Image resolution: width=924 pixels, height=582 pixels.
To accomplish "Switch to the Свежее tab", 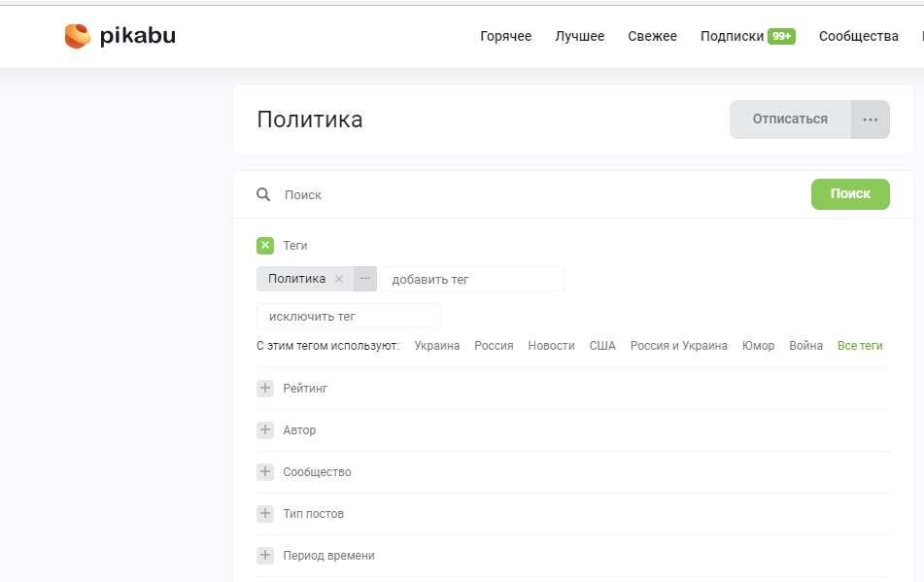I will coord(652,36).
